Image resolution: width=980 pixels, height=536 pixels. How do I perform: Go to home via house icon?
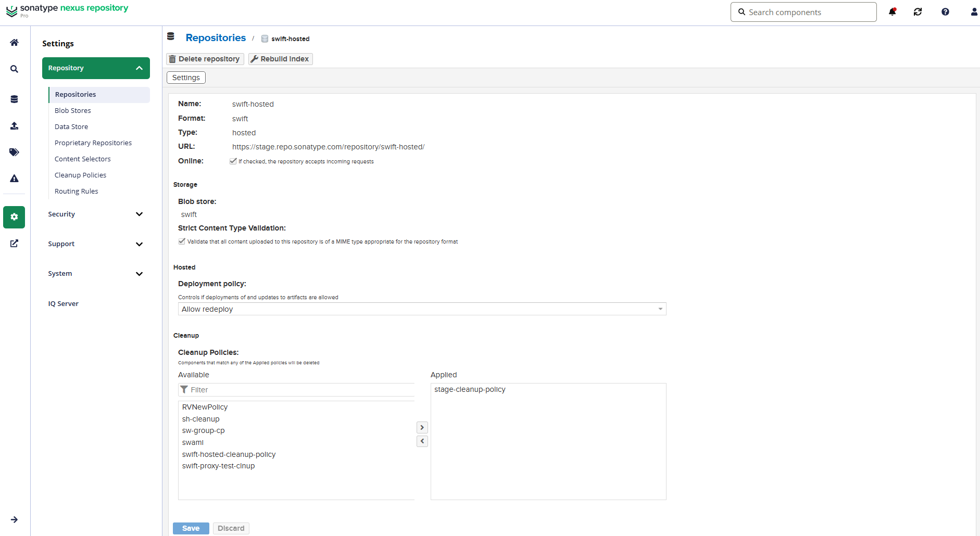click(x=14, y=42)
